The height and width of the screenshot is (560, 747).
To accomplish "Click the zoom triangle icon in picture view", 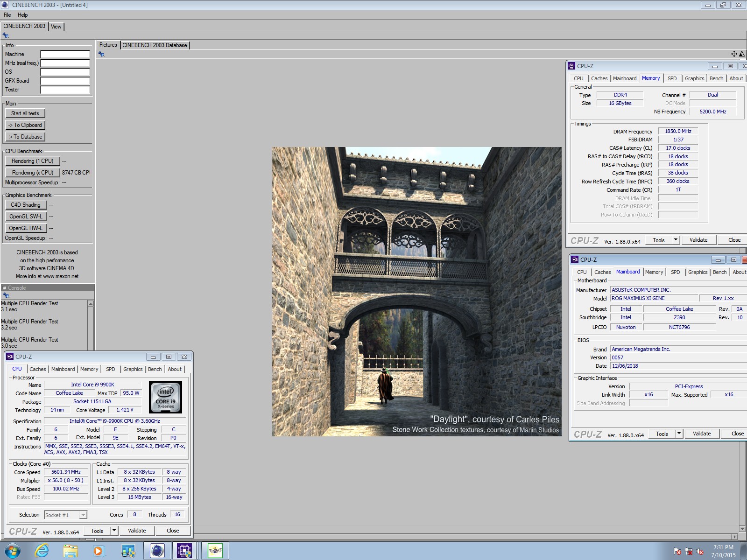I will pos(742,54).
